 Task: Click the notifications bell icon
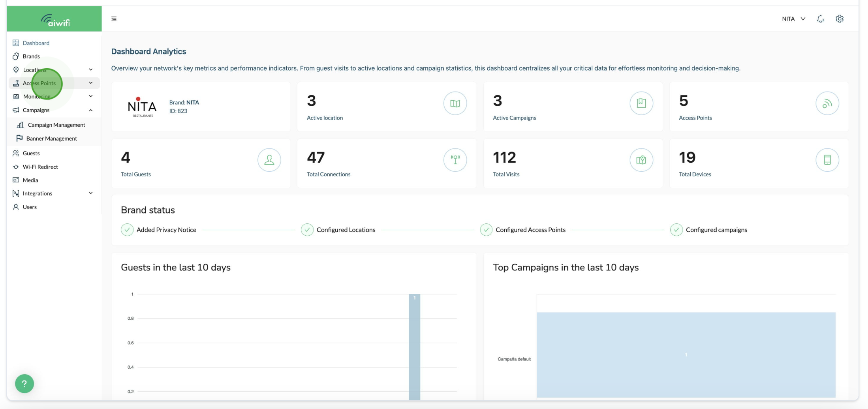(820, 19)
